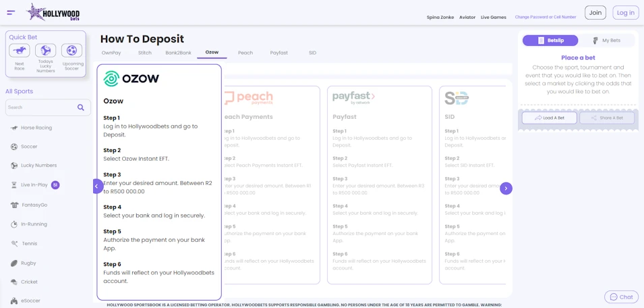Open the My Bets tab
644x308 pixels.
point(607,41)
